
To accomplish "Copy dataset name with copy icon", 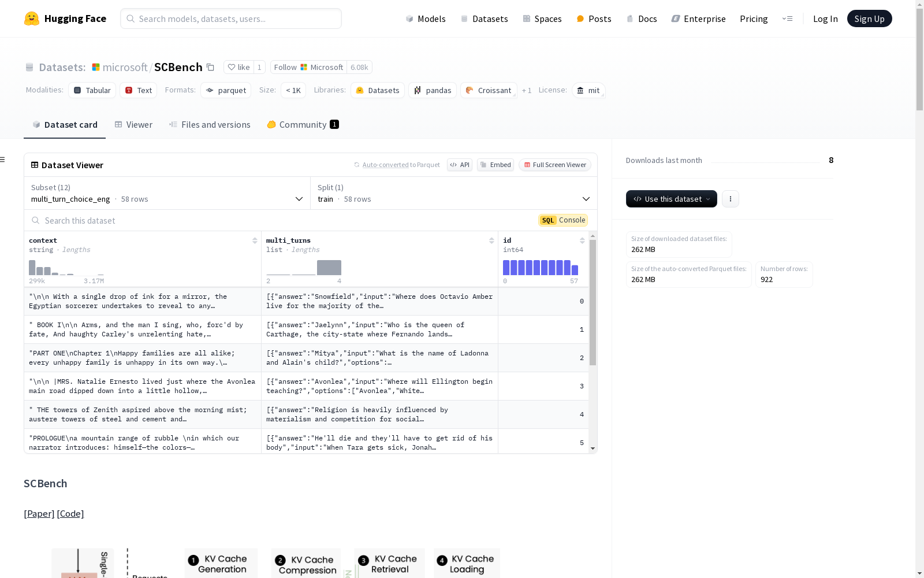I will (x=211, y=68).
